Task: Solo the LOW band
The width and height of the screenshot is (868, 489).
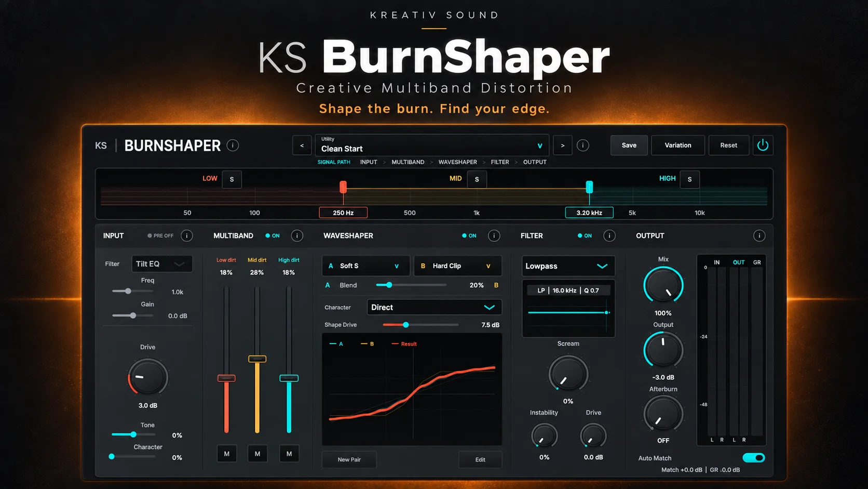Action: (232, 179)
